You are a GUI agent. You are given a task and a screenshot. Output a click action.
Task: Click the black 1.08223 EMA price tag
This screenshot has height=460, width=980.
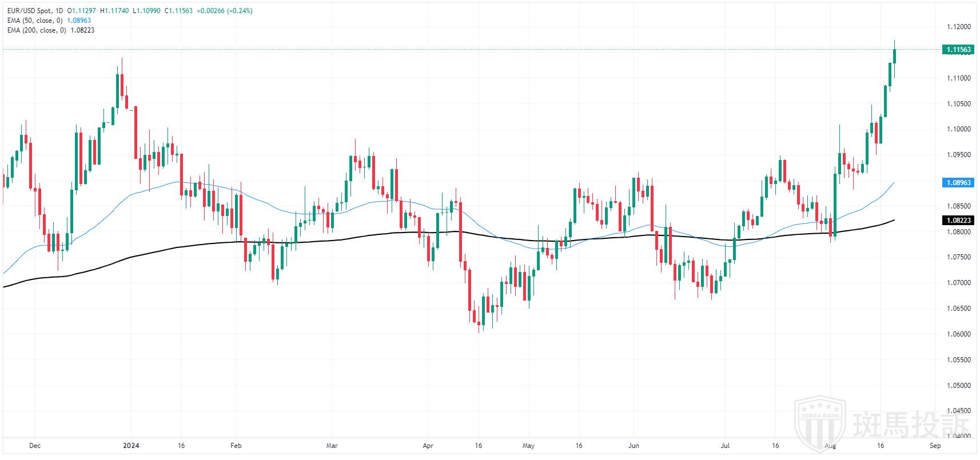(x=957, y=220)
